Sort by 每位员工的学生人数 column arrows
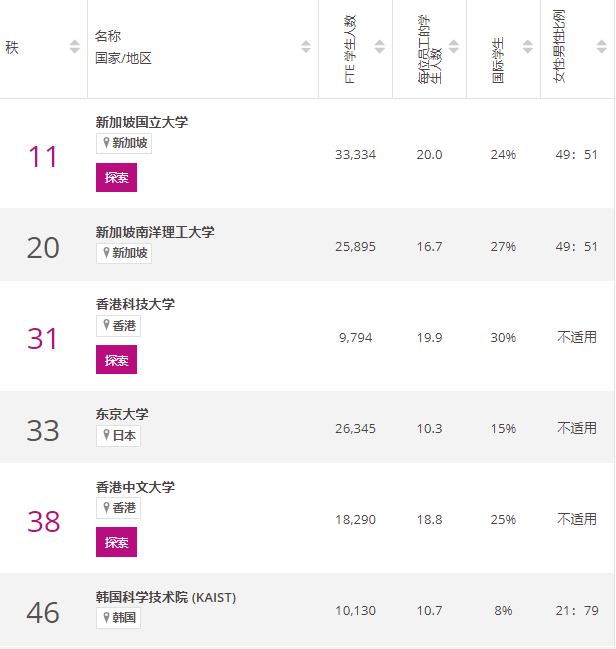Viewport: 616px width, 649px height. point(454,47)
